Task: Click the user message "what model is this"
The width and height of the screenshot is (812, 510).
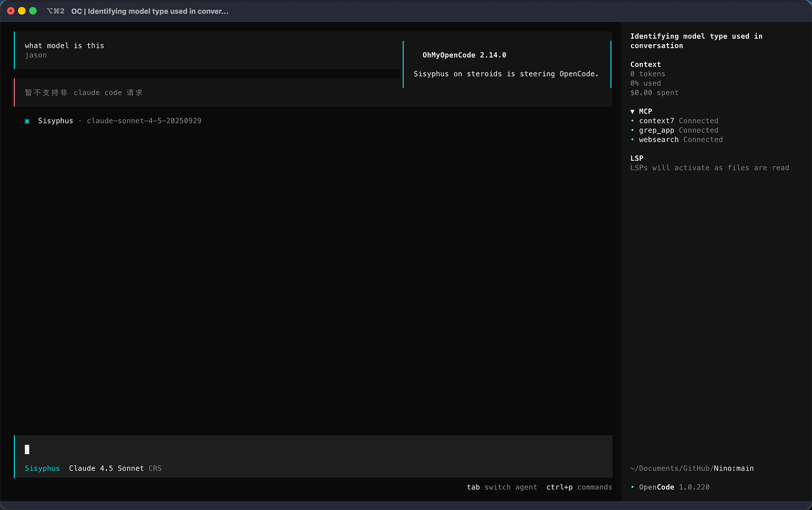Action: pos(64,45)
